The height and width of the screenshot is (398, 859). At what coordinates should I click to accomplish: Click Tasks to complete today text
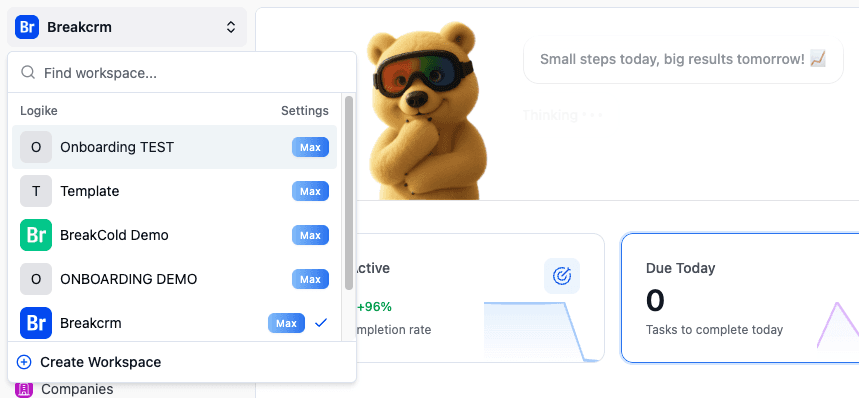pyautogui.click(x=714, y=330)
